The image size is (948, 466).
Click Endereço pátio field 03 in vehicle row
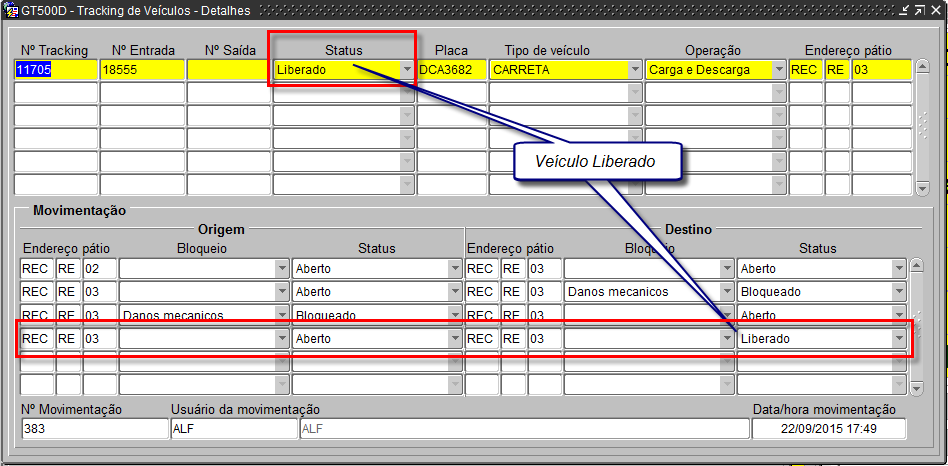881,70
